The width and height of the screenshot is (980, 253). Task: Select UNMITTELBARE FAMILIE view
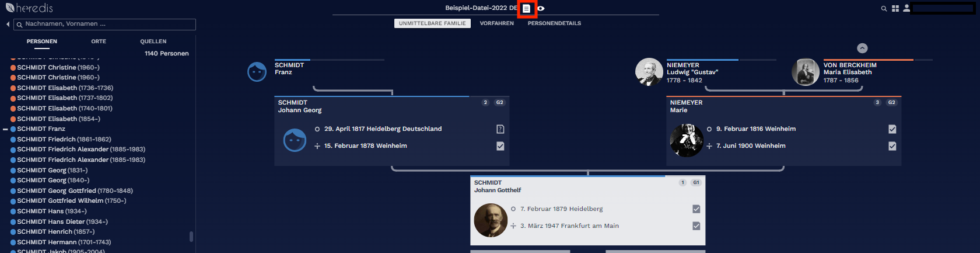(432, 23)
